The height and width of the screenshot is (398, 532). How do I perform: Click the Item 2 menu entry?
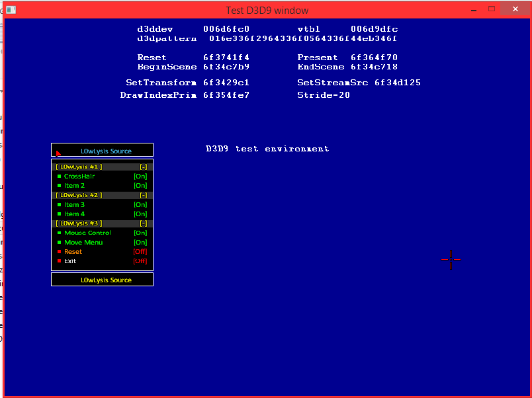coord(74,186)
